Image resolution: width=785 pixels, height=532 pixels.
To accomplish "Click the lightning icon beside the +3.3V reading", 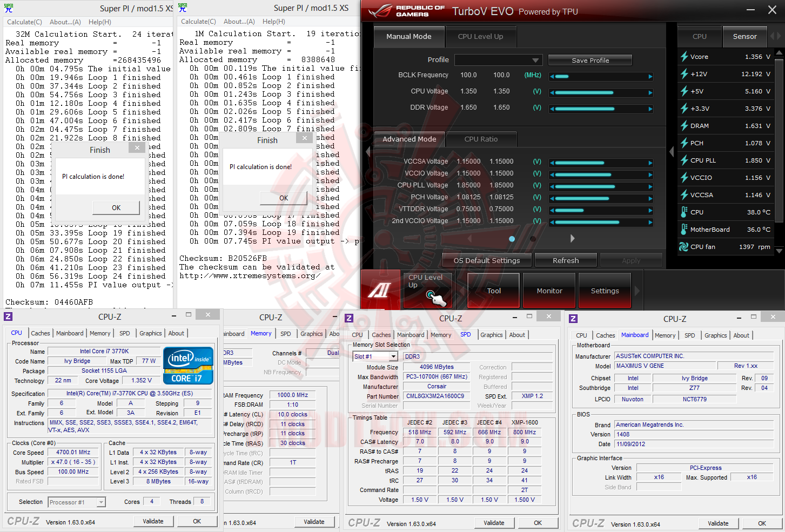I will point(685,109).
